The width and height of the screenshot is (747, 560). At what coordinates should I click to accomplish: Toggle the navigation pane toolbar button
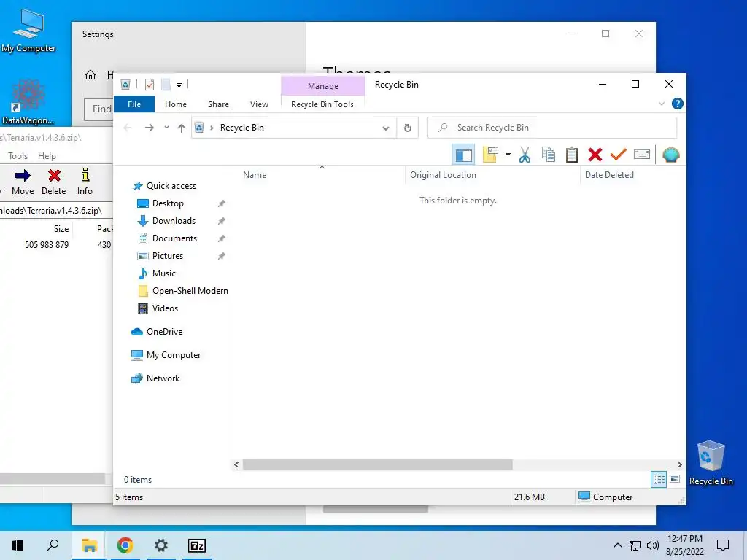point(463,155)
